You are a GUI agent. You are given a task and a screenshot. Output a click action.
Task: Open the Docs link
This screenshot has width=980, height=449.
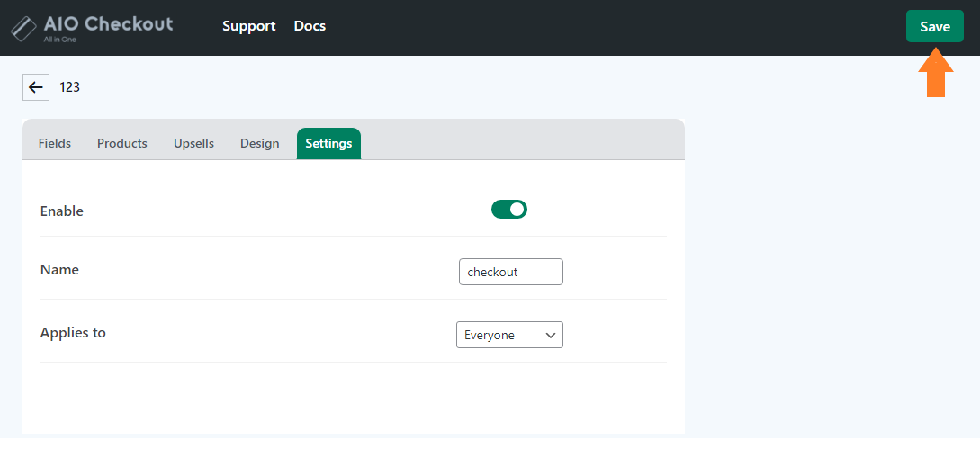[310, 26]
